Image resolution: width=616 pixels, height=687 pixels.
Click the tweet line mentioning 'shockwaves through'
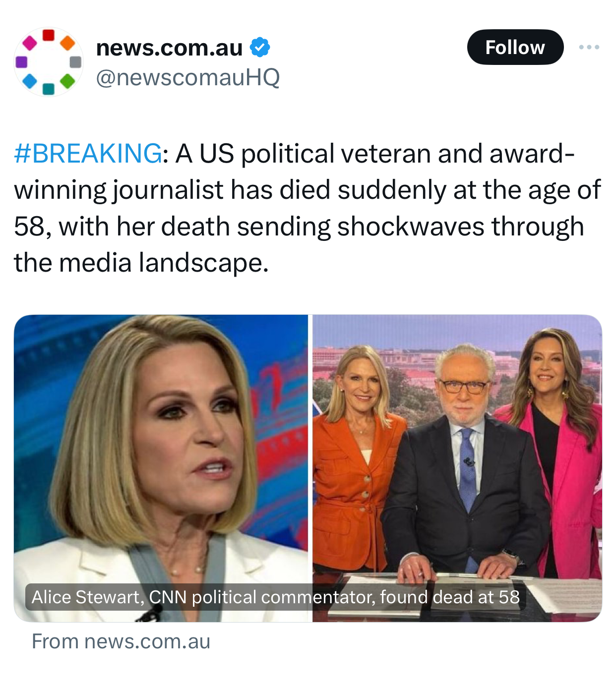(299, 227)
